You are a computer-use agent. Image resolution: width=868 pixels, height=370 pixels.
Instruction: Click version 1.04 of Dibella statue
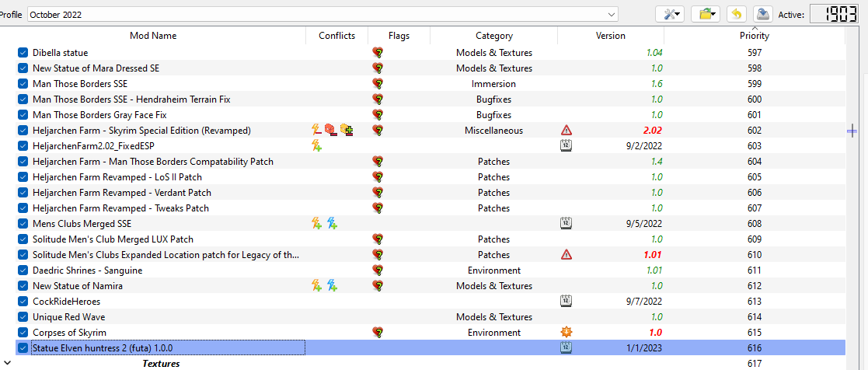point(654,53)
